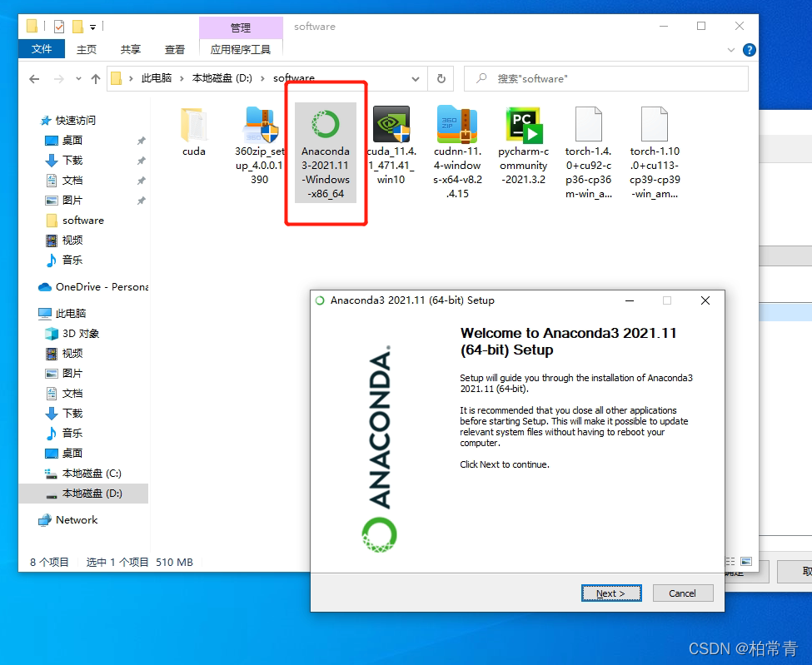Click 此电脑 in the address breadcrumb

[x=157, y=78]
